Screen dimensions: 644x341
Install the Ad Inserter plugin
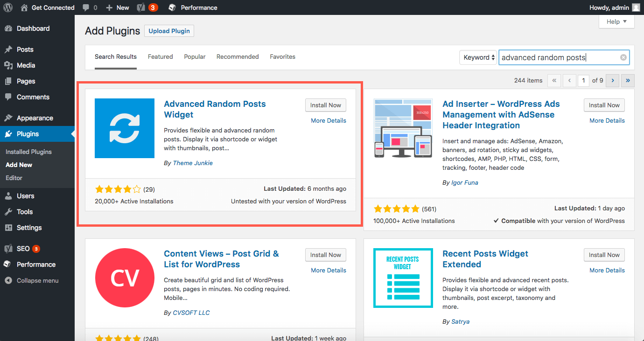[x=604, y=105]
